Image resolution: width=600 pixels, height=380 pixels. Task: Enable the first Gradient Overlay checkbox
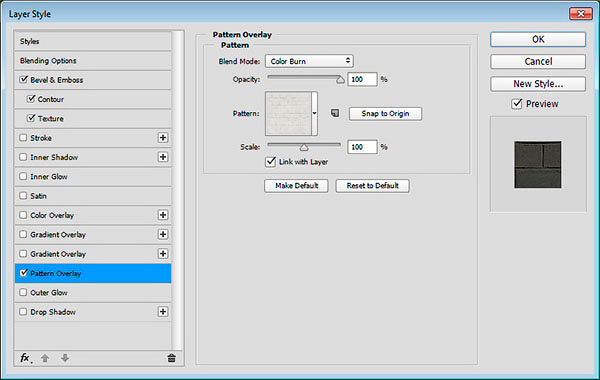pyautogui.click(x=23, y=234)
